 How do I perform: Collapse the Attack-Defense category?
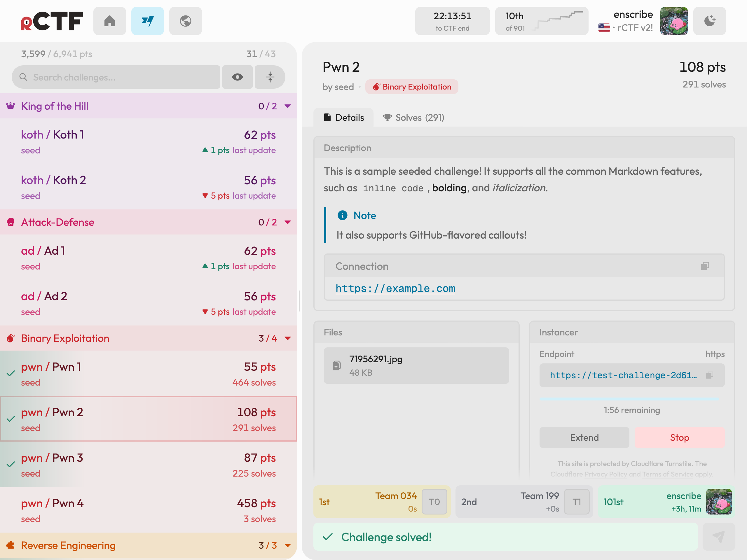(x=288, y=222)
